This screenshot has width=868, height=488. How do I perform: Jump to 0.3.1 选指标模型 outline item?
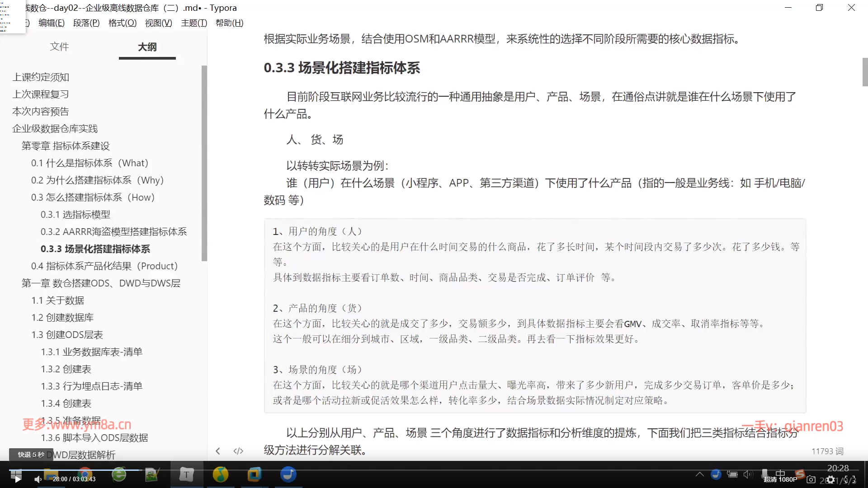(75, 215)
